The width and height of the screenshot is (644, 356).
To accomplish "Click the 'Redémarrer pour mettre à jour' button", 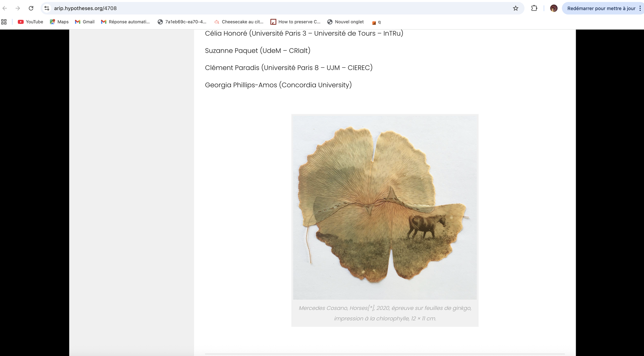I will (601, 8).
